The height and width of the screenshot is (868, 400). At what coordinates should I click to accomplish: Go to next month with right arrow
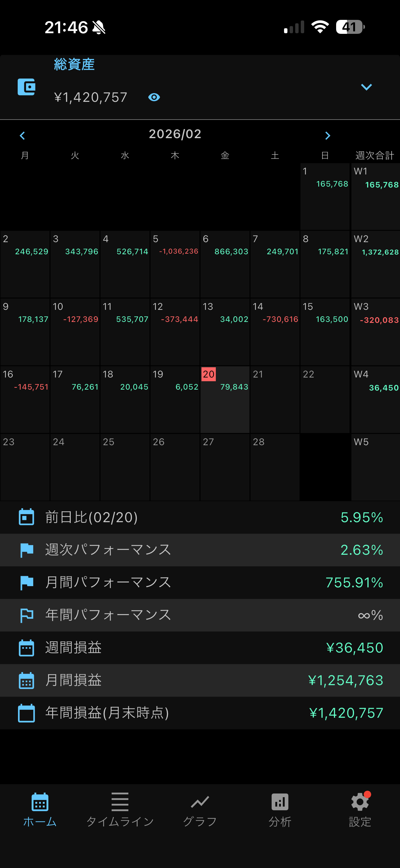tap(327, 136)
